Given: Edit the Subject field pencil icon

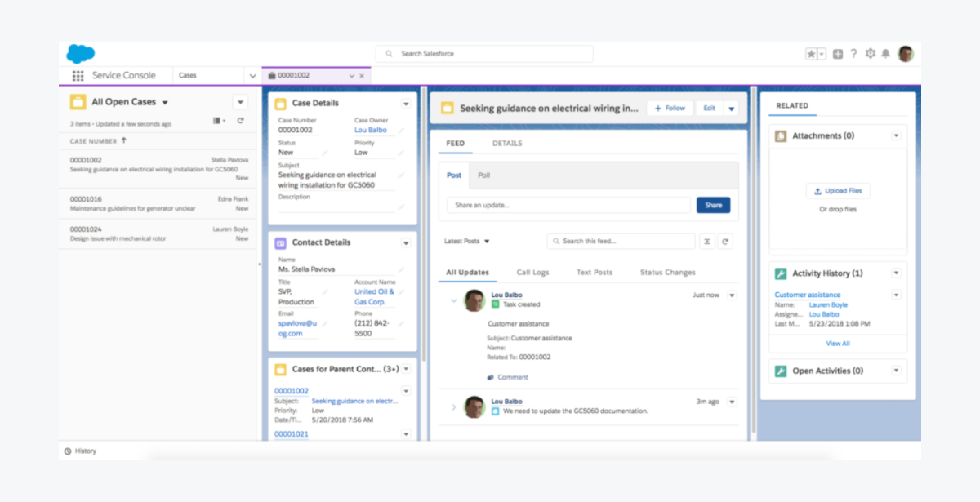Looking at the screenshot, I should tap(401, 175).
